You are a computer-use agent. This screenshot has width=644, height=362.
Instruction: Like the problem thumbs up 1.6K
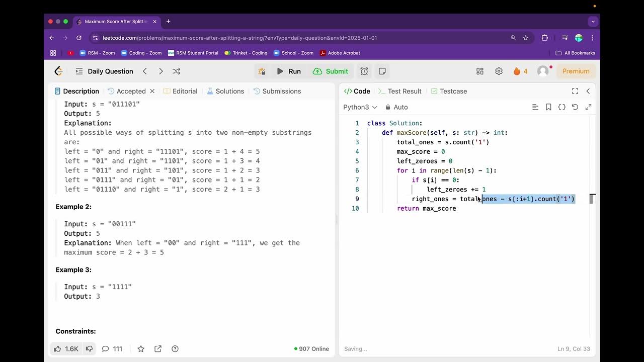click(66, 348)
